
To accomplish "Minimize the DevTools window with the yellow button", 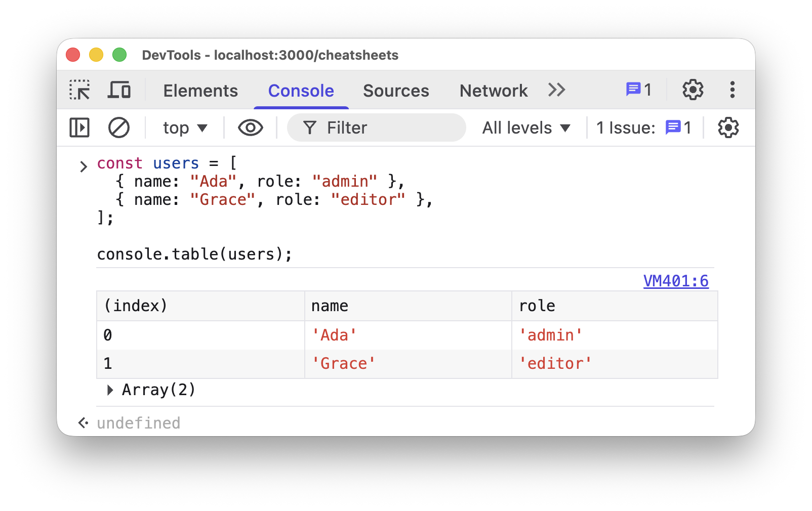I will 96,55.
